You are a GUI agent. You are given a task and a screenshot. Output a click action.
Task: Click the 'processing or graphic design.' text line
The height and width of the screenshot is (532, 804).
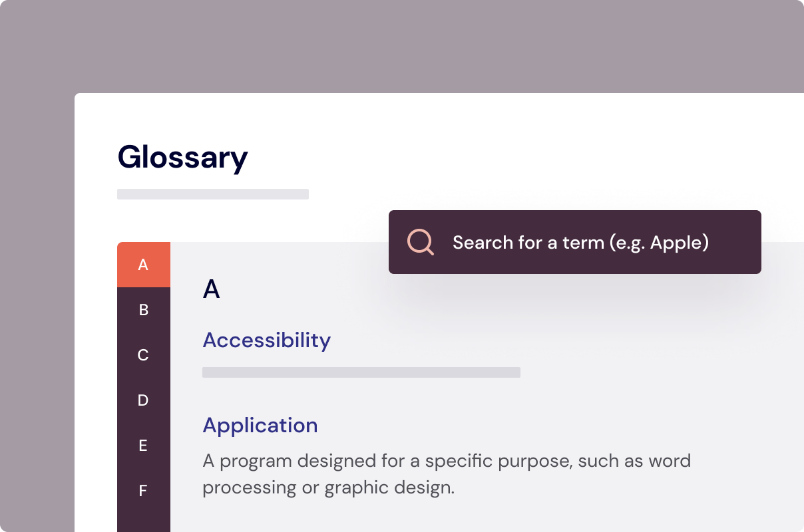point(329,487)
